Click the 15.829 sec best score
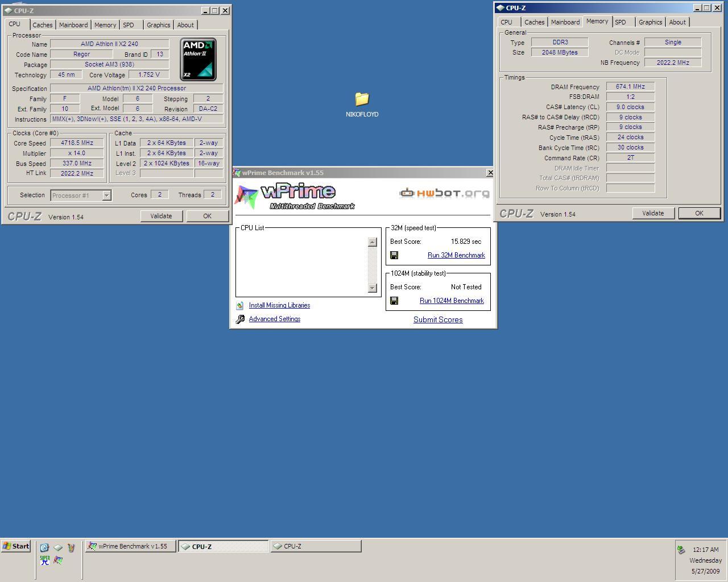Screen dimensions: 728x582 (x=466, y=242)
